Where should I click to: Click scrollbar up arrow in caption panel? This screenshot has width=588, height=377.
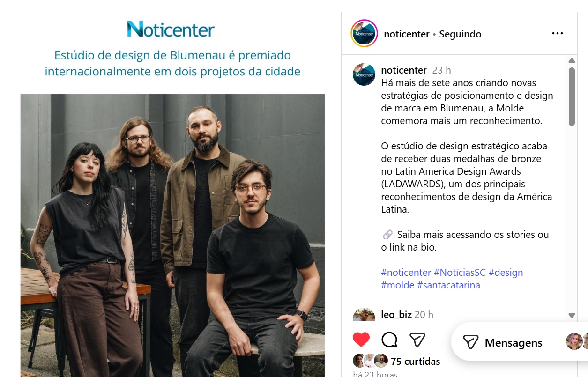(572, 60)
